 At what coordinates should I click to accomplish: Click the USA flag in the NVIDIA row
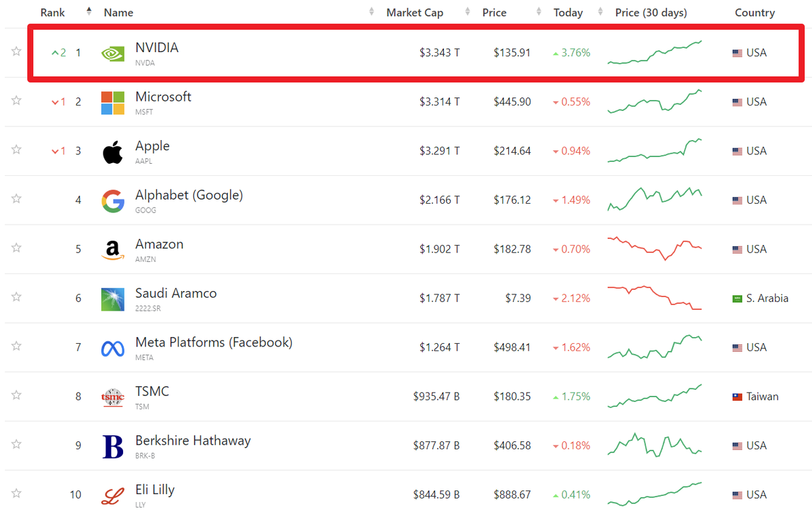pos(738,53)
